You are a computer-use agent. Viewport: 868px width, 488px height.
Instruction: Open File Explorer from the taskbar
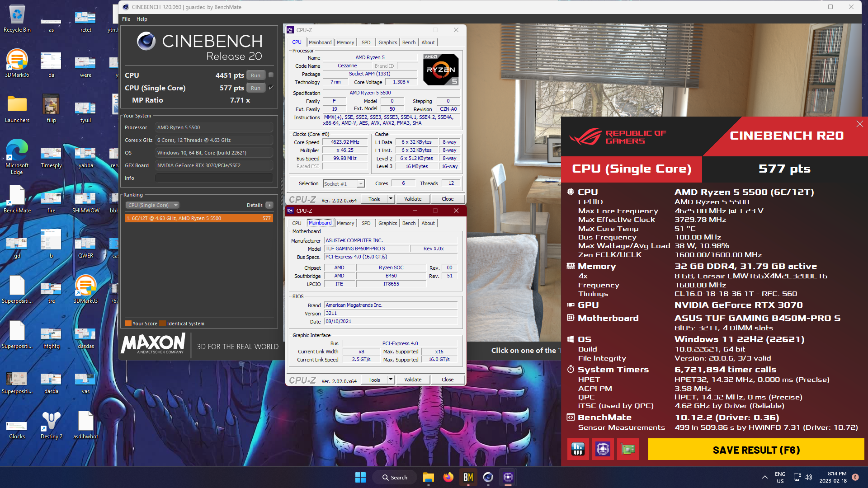coord(428,477)
